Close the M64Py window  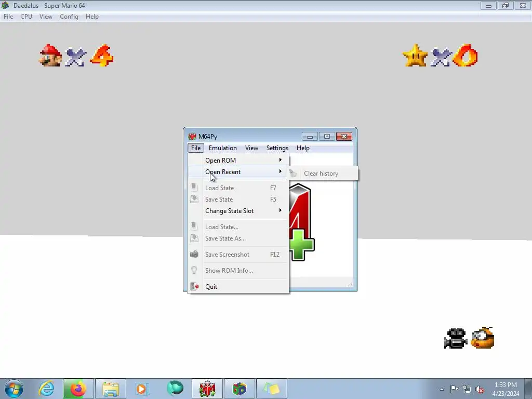coord(344,137)
